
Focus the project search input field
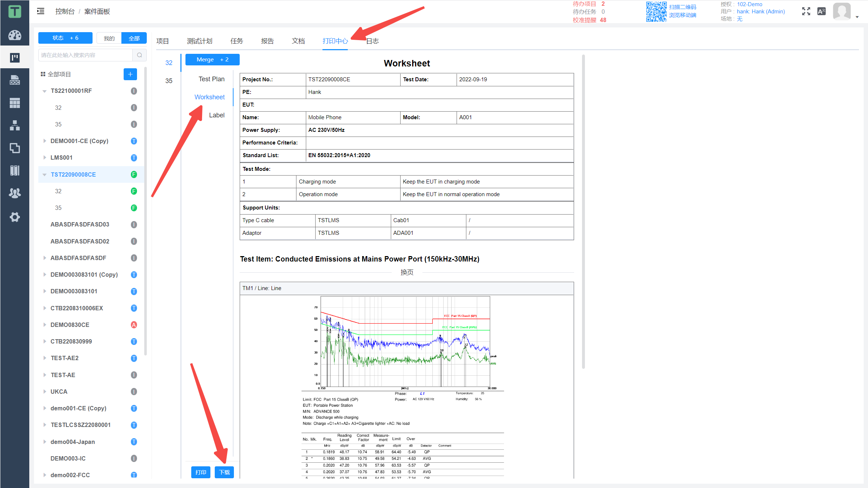click(x=86, y=55)
